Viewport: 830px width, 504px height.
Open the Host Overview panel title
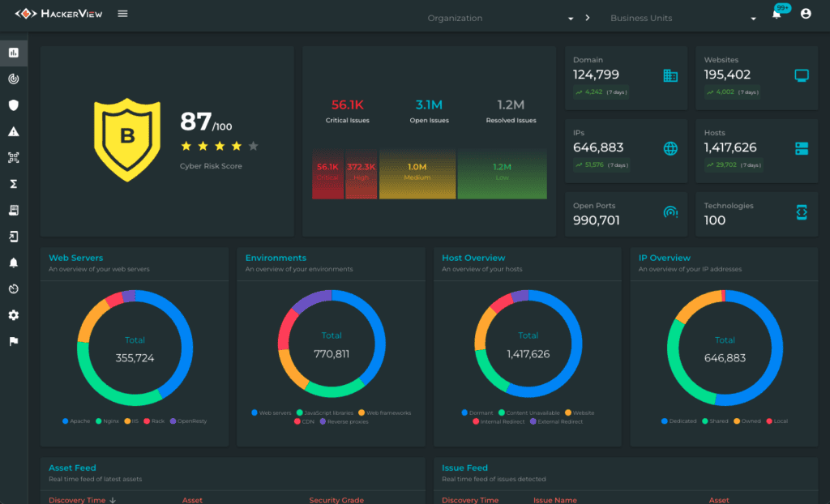click(473, 258)
